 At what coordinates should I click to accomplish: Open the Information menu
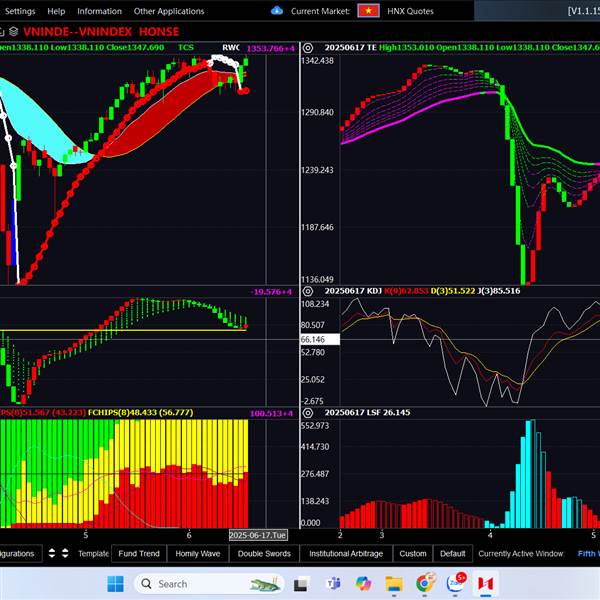99,11
